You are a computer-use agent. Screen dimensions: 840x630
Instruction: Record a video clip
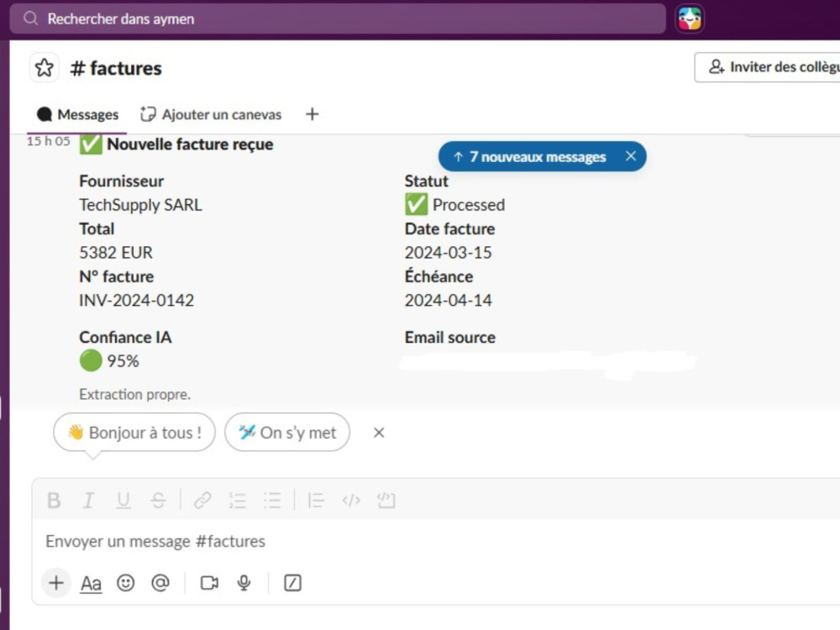(209, 583)
